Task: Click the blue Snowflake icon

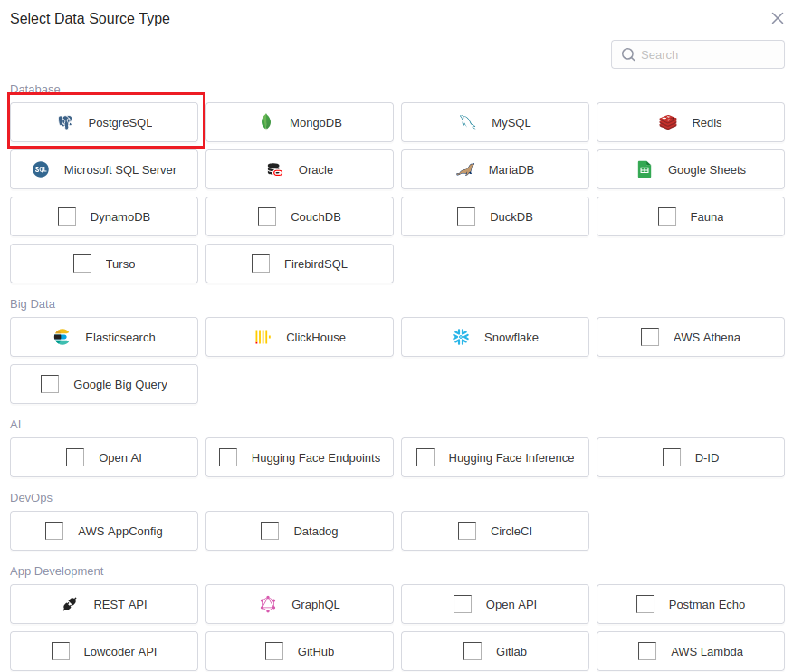Action: point(461,337)
